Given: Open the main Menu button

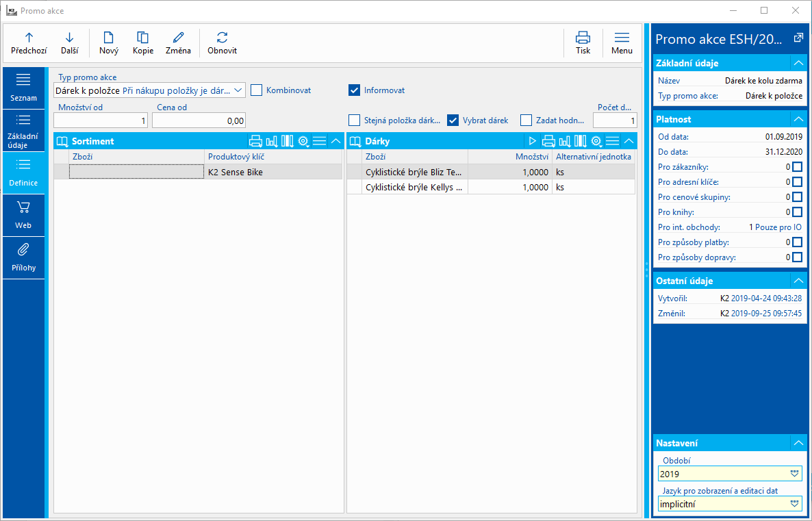Looking at the screenshot, I should coord(622,42).
